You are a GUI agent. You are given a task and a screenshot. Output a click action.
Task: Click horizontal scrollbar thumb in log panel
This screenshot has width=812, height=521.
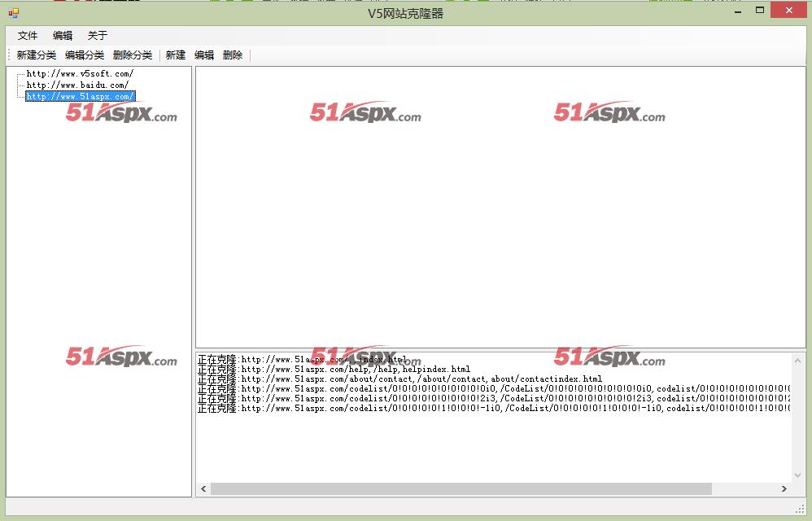tap(461, 489)
